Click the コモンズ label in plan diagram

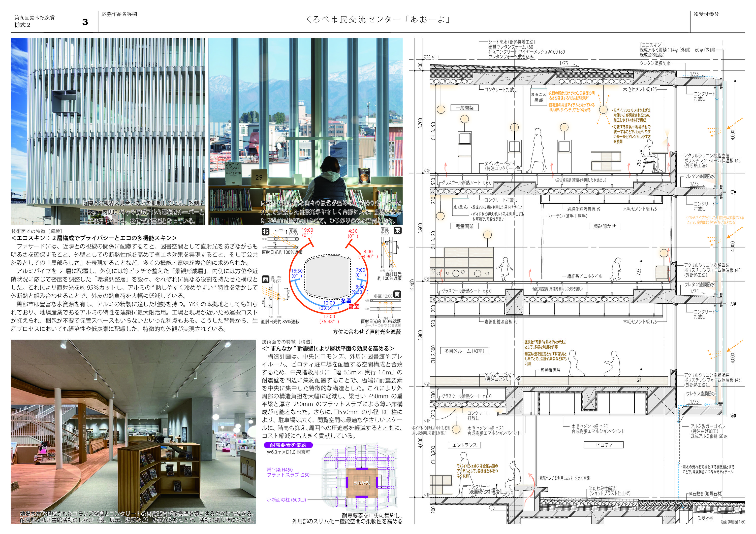click(362, 483)
